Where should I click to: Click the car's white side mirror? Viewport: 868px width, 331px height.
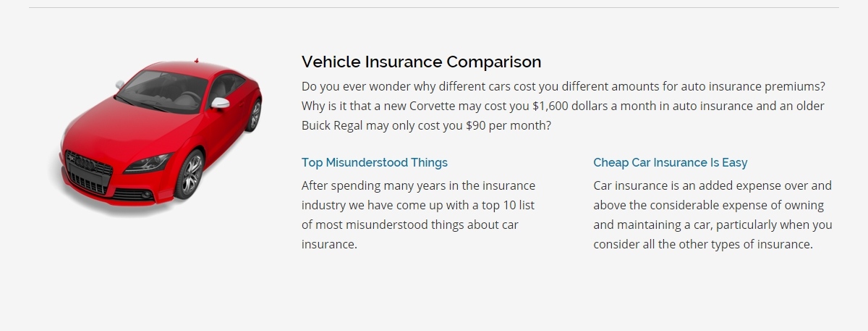pyautogui.click(x=219, y=104)
